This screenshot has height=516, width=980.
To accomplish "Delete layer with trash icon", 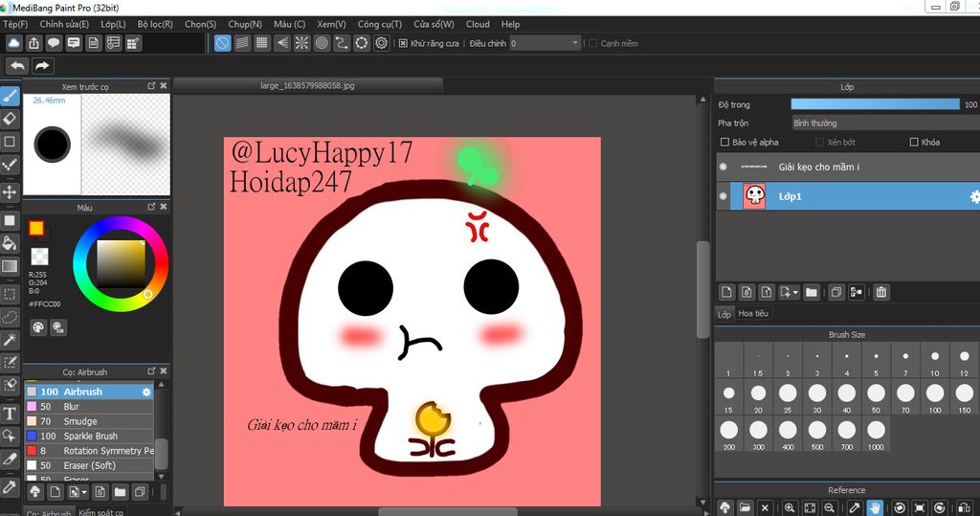I will click(x=881, y=292).
